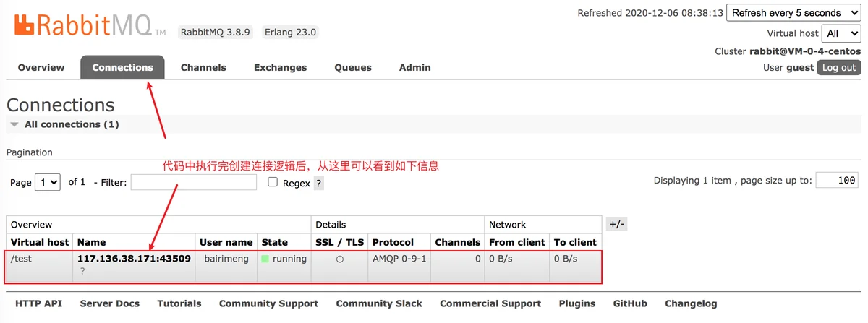
Task: Go to the Admin tab
Action: pos(414,67)
